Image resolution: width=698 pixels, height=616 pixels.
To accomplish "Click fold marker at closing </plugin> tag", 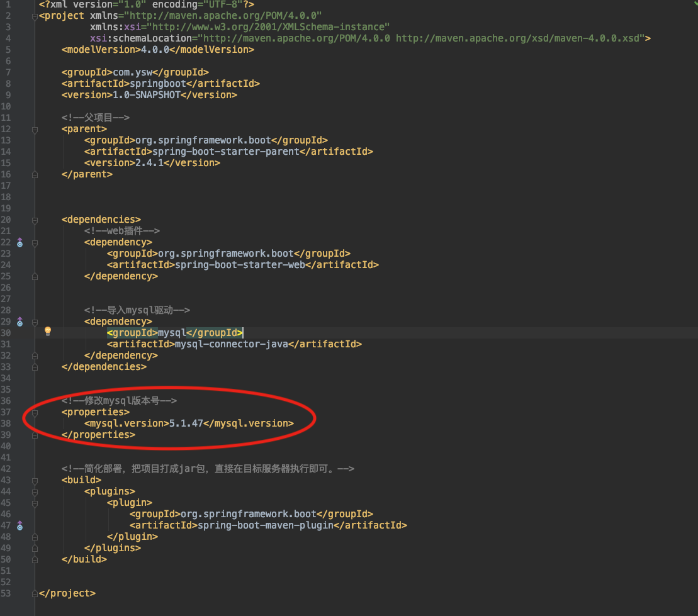I will pyautogui.click(x=35, y=537).
